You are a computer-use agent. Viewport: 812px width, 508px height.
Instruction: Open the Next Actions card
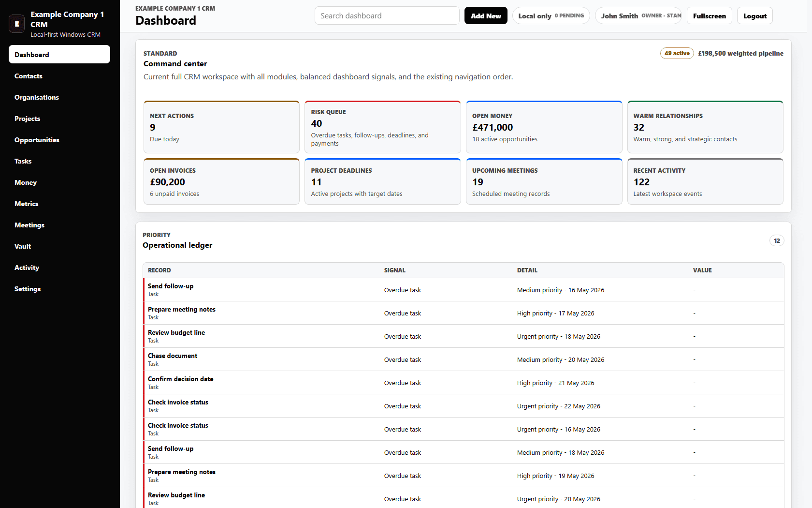point(221,127)
